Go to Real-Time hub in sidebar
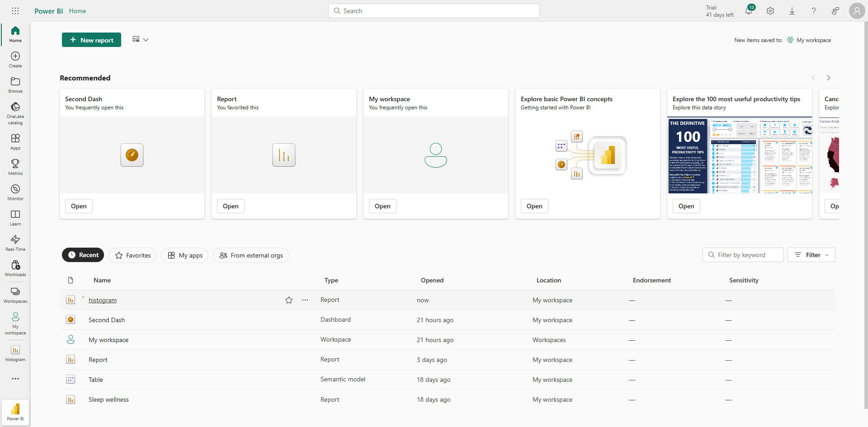868x427 pixels. click(x=15, y=242)
